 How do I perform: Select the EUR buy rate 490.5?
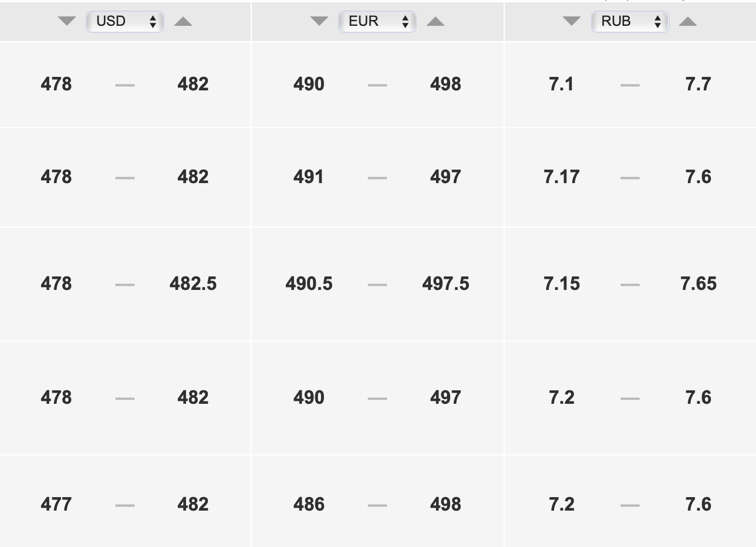(309, 283)
